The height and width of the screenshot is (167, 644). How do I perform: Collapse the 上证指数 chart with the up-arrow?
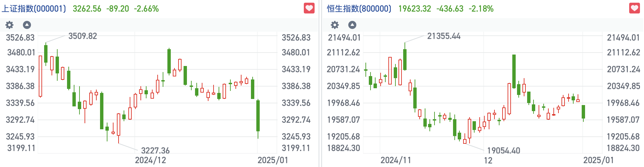(27, 25)
